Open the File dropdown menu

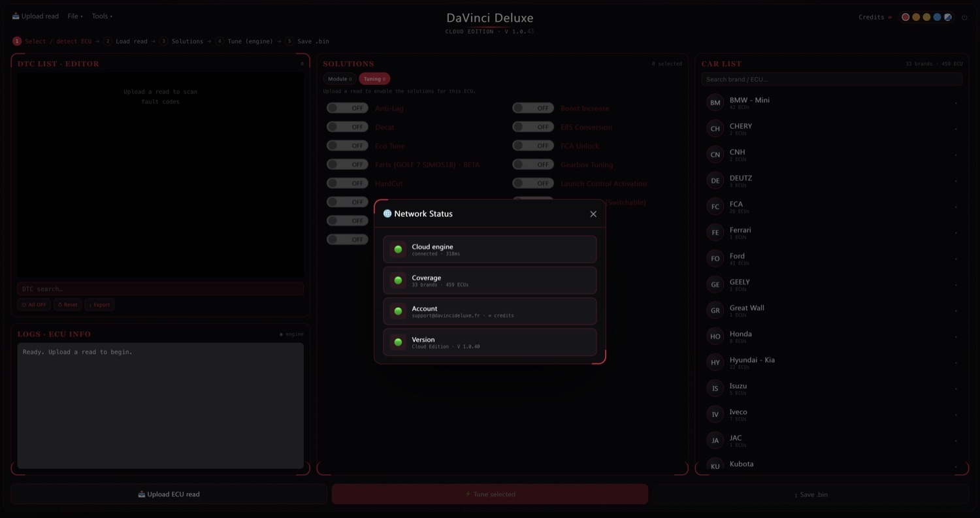click(75, 16)
